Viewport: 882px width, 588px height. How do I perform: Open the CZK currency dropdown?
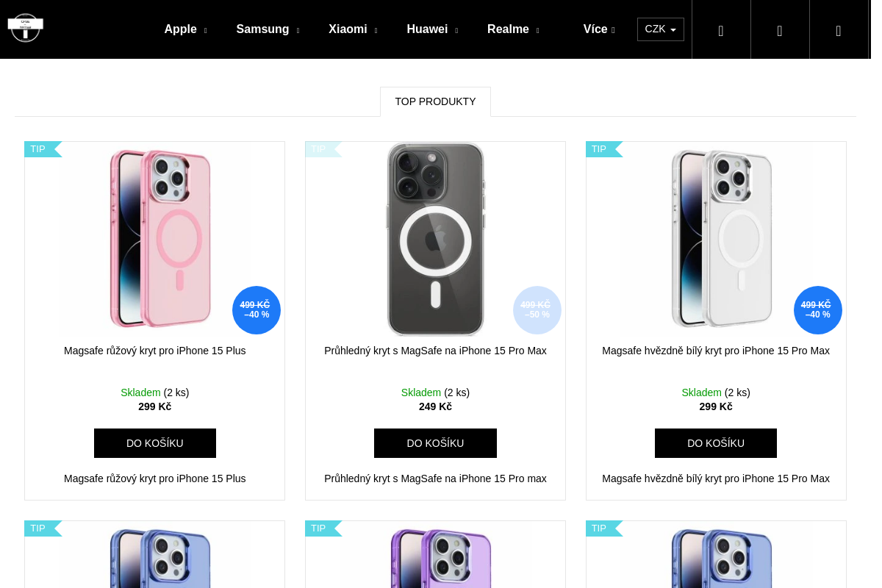[660, 29]
